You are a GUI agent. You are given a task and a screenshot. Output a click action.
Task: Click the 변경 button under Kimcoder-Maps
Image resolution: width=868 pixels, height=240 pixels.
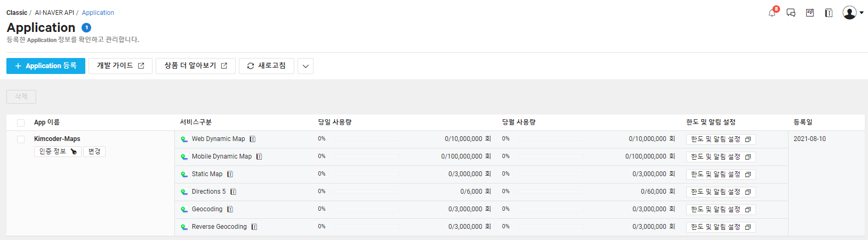[94, 152]
